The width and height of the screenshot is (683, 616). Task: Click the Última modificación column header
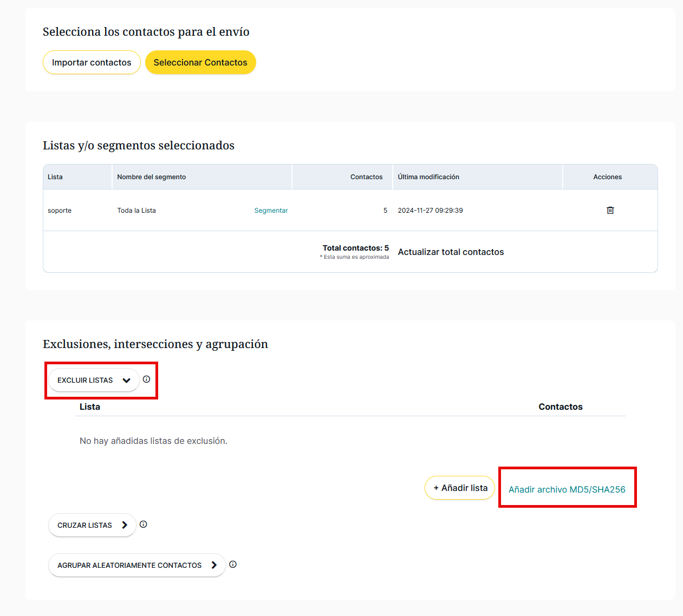click(x=428, y=177)
